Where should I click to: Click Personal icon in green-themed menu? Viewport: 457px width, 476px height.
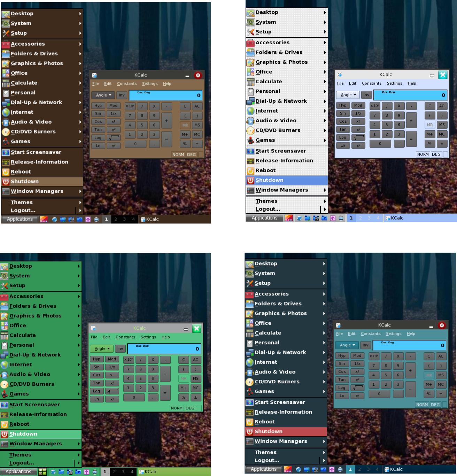tap(4, 345)
